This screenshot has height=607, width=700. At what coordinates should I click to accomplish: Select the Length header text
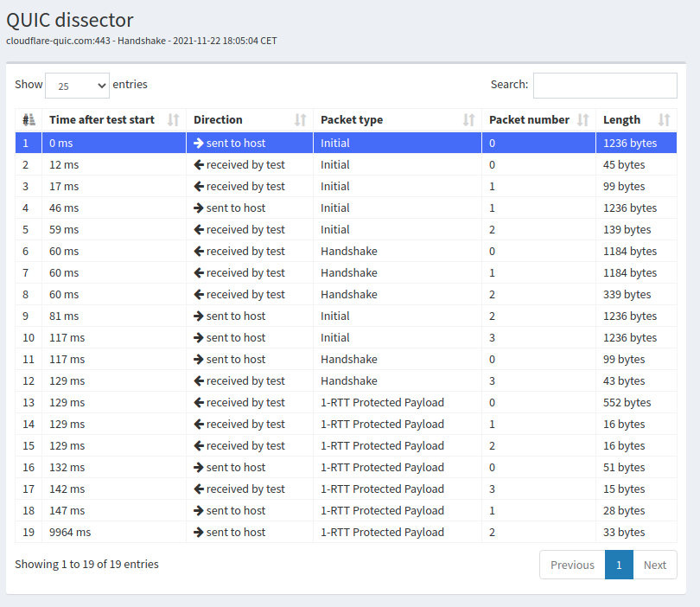pos(621,119)
